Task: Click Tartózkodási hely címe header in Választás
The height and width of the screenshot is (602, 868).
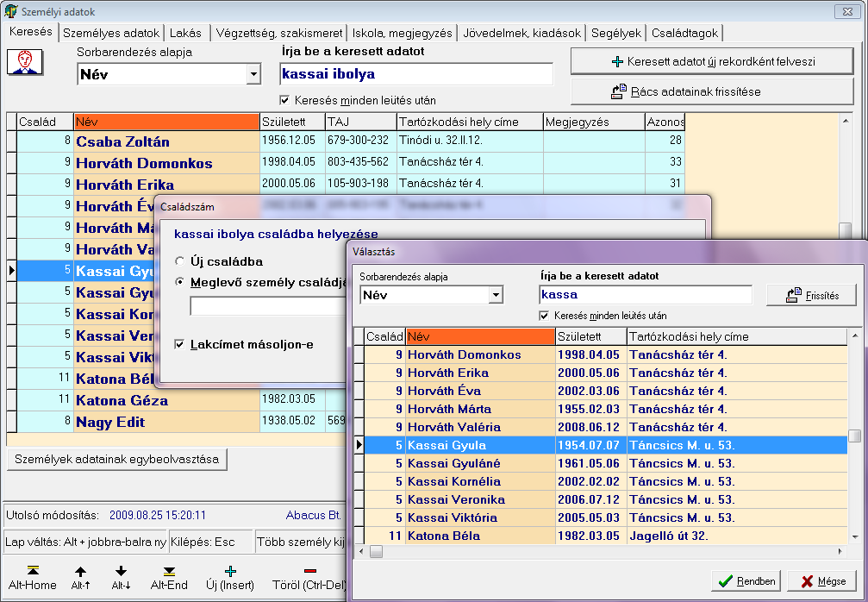Action: click(737, 336)
